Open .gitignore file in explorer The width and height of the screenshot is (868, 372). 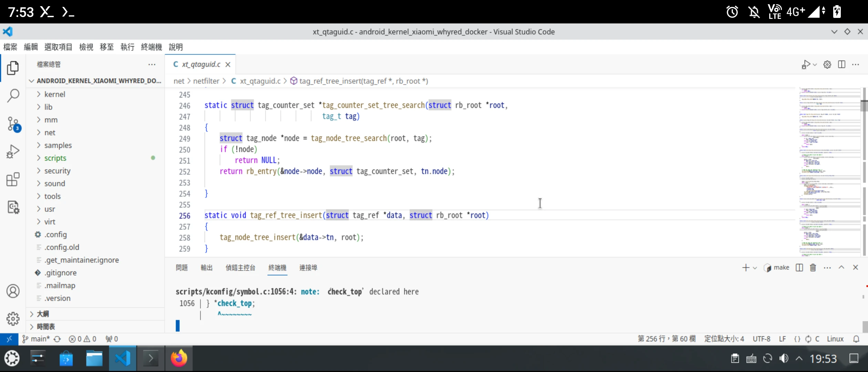coord(61,273)
